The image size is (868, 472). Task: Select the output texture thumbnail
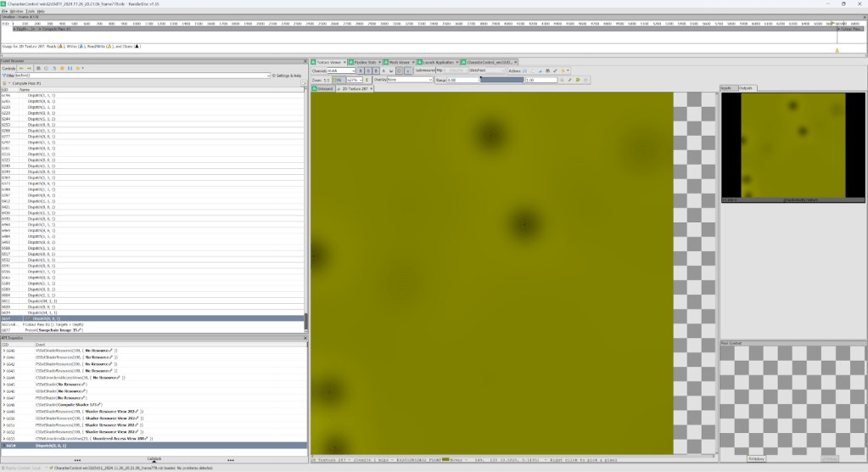(x=792, y=147)
